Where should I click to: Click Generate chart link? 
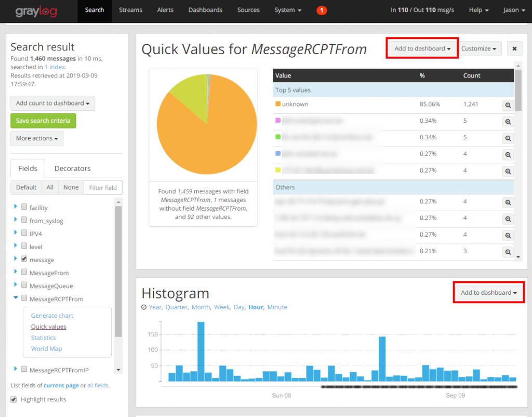52,316
